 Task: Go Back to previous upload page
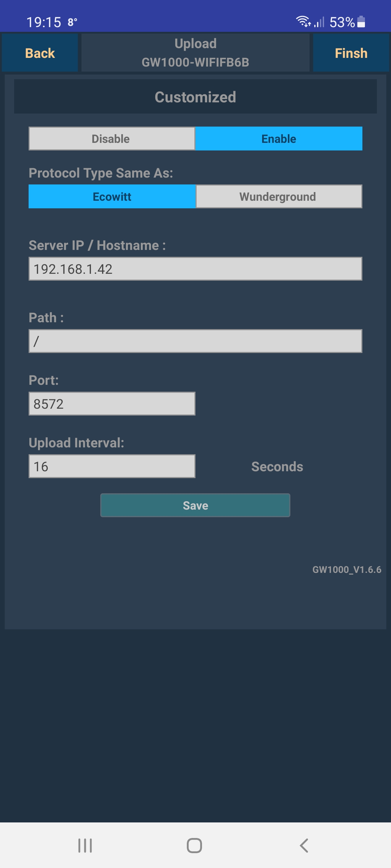(40, 53)
